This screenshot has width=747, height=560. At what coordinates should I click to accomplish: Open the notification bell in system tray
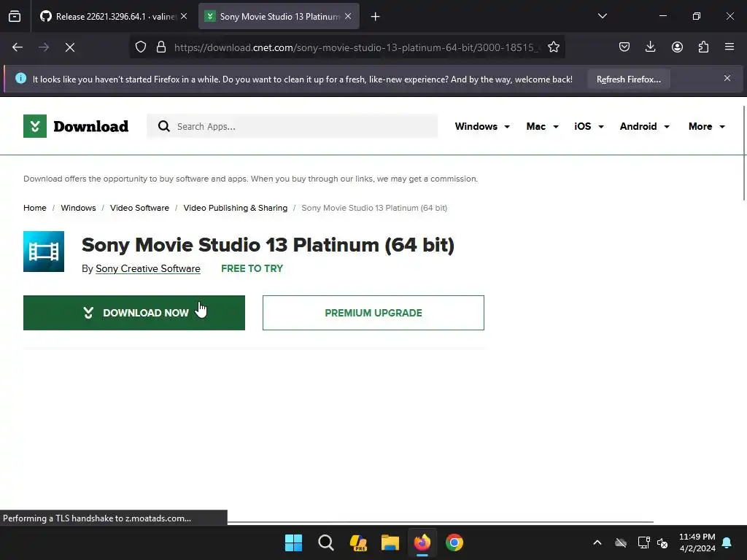pyautogui.click(x=727, y=542)
